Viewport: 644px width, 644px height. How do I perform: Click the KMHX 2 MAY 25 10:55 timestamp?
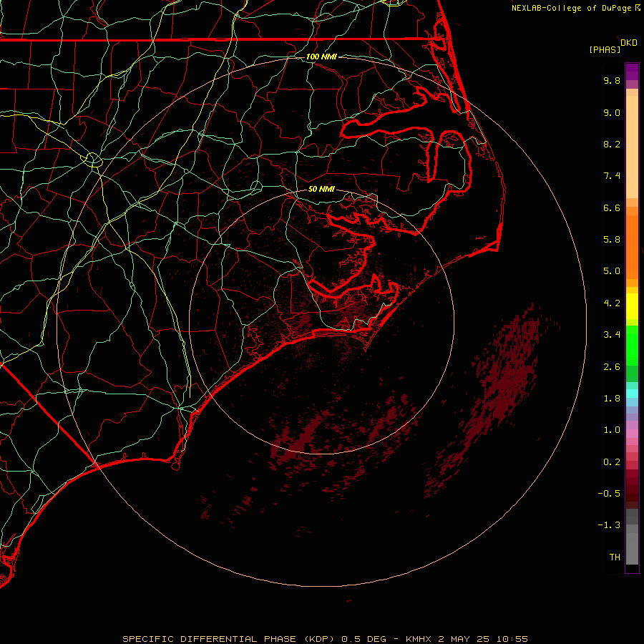pyautogui.click(x=467, y=639)
